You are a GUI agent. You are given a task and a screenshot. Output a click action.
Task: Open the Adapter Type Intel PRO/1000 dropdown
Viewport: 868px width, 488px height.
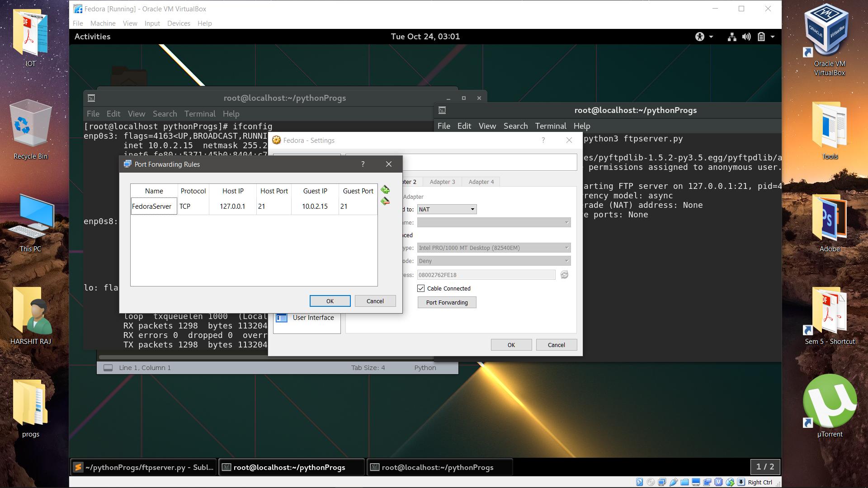click(494, 248)
